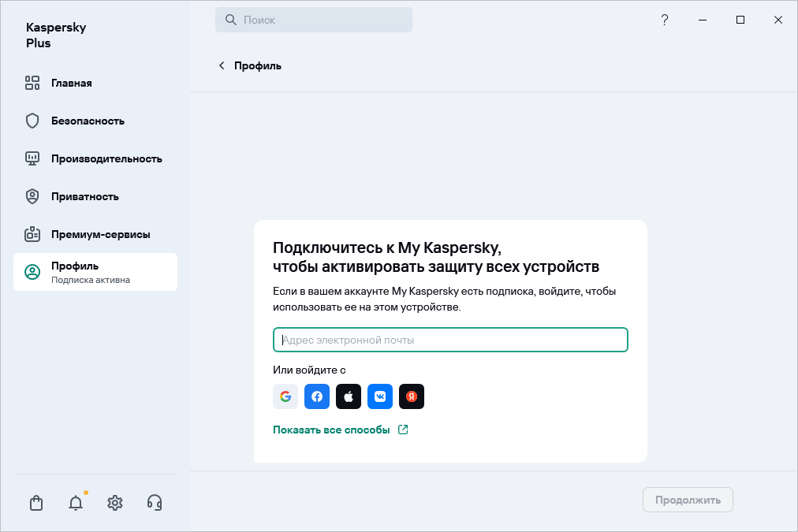This screenshot has width=798, height=532.
Task: Open Производительность from the sidebar
Action: [x=32, y=158]
